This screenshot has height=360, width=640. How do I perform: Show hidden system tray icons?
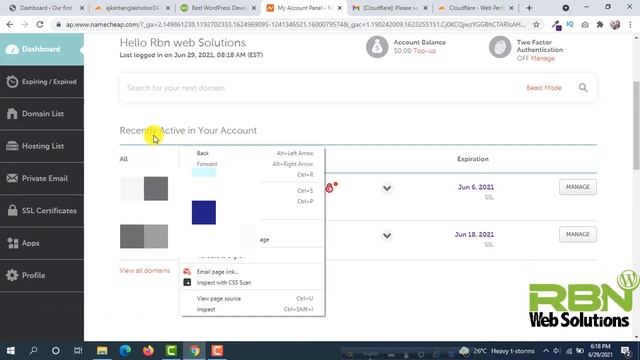(546, 351)
